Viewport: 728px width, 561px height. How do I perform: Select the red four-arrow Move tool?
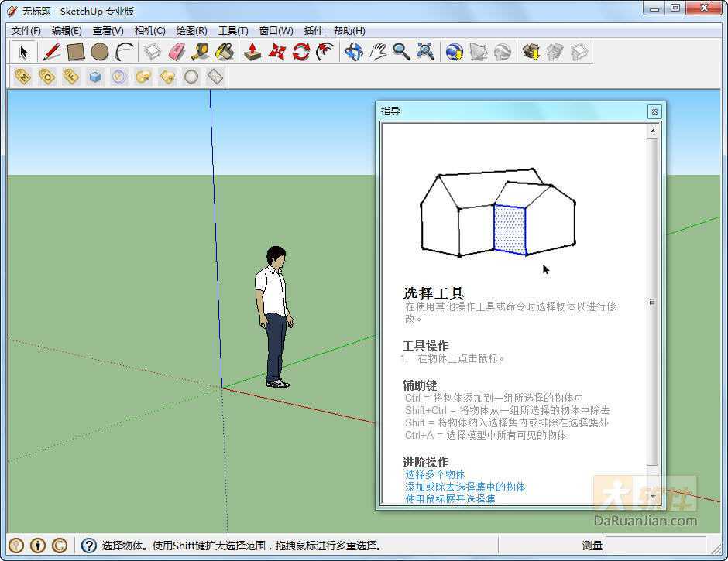coord(276,52)
